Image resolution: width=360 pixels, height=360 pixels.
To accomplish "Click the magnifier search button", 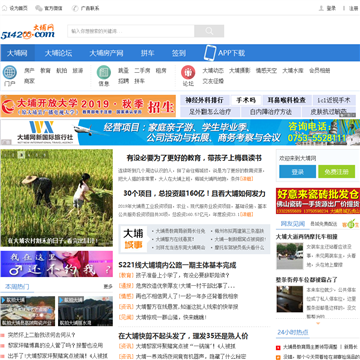I will pyautogui.click(x=209, y=31).
